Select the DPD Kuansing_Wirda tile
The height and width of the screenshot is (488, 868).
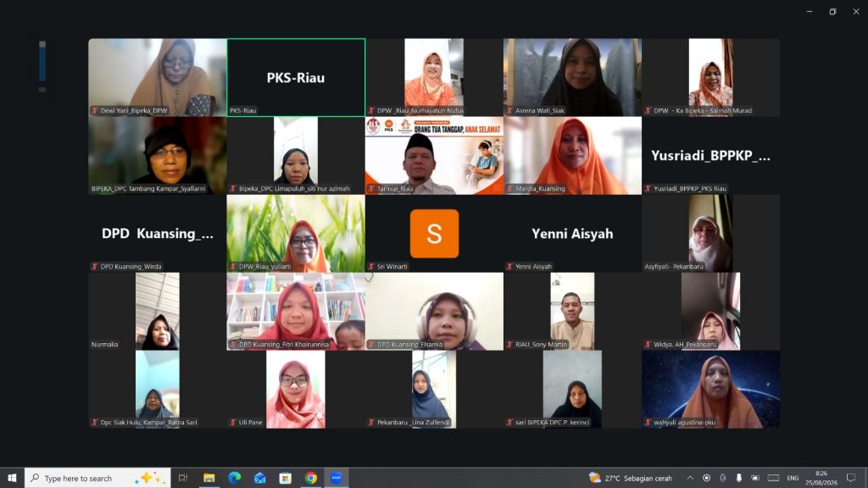coord(157,234)
